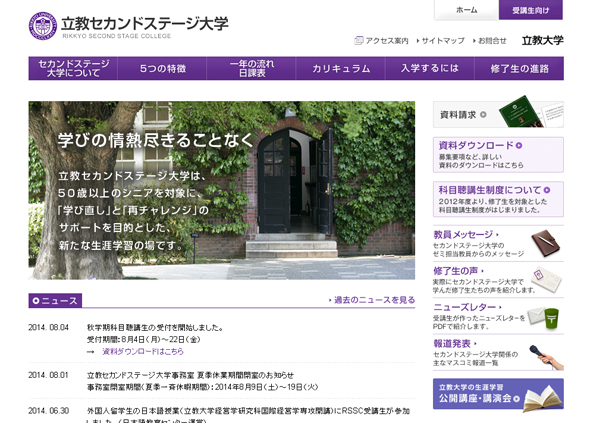Click the icon beside アクセス案内
Viewport: 590px width, 423px height.
click(359, 40)
